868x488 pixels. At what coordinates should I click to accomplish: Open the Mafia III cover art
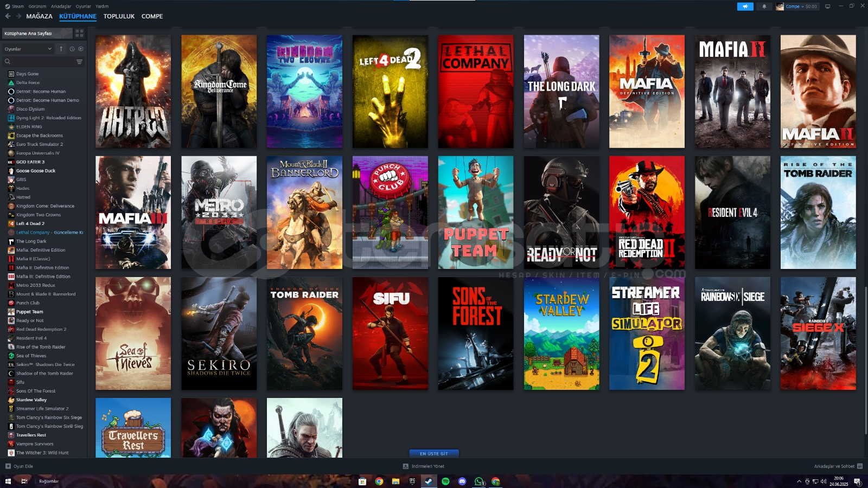coord(133,213)
